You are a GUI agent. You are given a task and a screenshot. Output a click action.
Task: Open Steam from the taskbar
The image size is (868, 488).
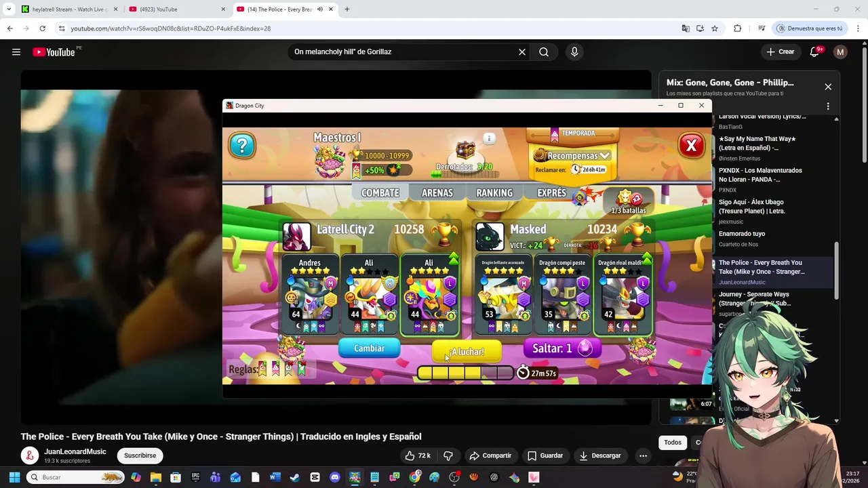coord(295,477)
